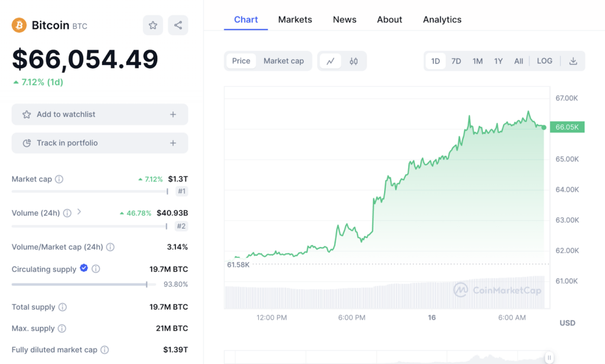Click Circulating supply verified badge icon
The height and width of the screenshot is (364, 605).
(84, 268)
